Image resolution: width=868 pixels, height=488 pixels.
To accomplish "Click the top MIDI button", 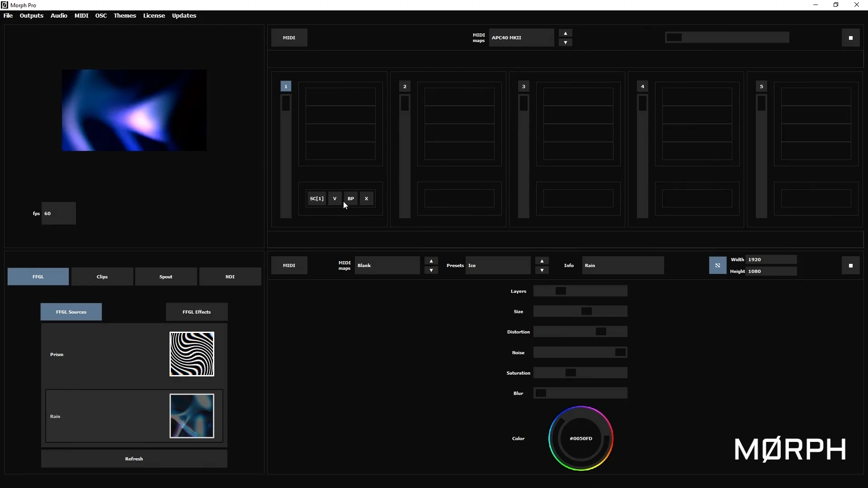I will click(289, 38).
